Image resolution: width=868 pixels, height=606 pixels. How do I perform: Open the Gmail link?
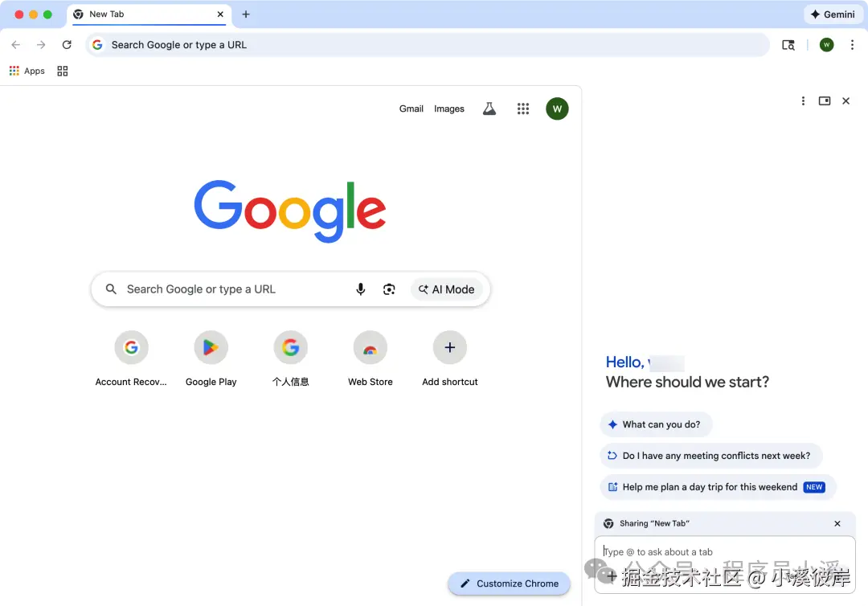pos(411,109)
